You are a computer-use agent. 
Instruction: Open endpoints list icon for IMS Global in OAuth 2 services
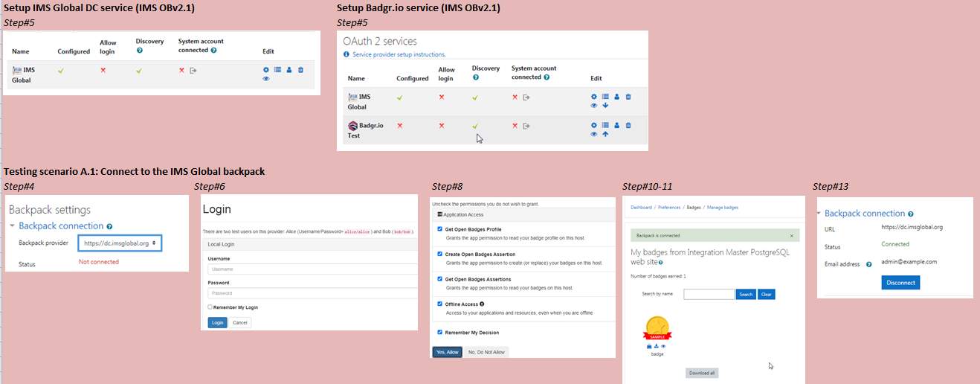pyautogui.click(x=605, y=97)
